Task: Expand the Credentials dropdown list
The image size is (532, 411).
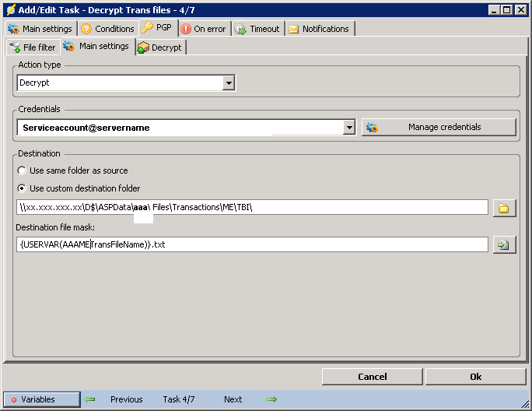Action: click(349, 128)
